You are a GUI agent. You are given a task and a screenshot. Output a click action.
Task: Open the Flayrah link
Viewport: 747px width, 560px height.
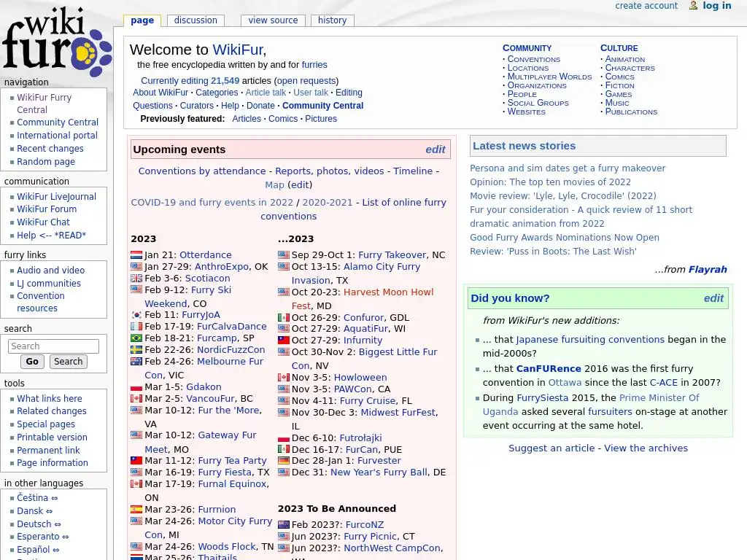coord(708,270)
